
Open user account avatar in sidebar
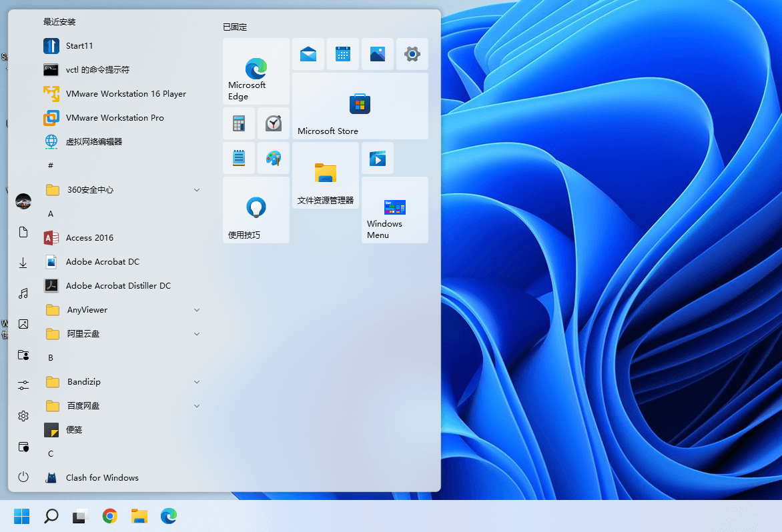pos(23,201)
